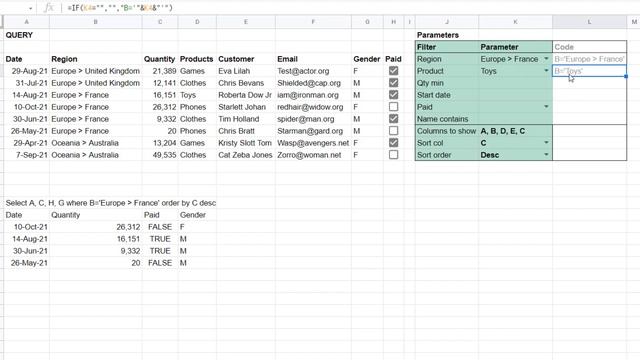Click email Zorro@woman.net

(x=309, y=155)
